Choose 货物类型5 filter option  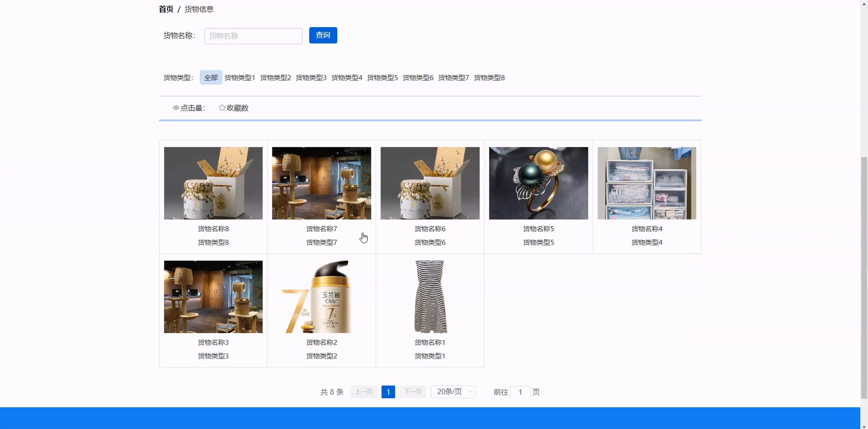point(383,78)
